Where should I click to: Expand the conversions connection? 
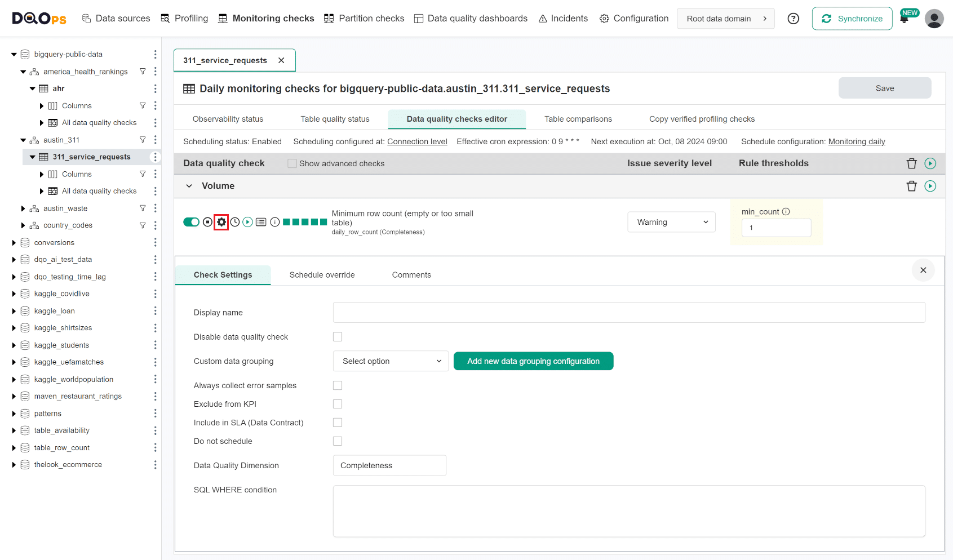pos(14,243)
